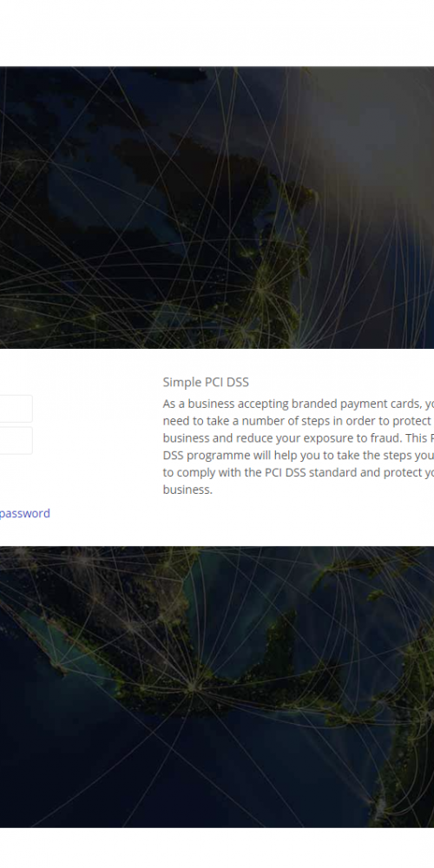Click the line 'business and reduce your exposure to fraud'

[x=299, y=437]
